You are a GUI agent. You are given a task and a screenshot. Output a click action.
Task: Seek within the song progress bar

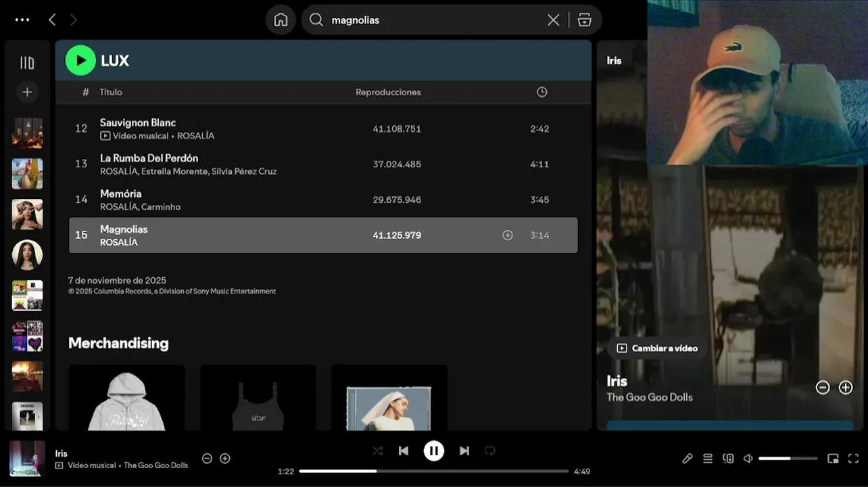(x=434, y=471)
